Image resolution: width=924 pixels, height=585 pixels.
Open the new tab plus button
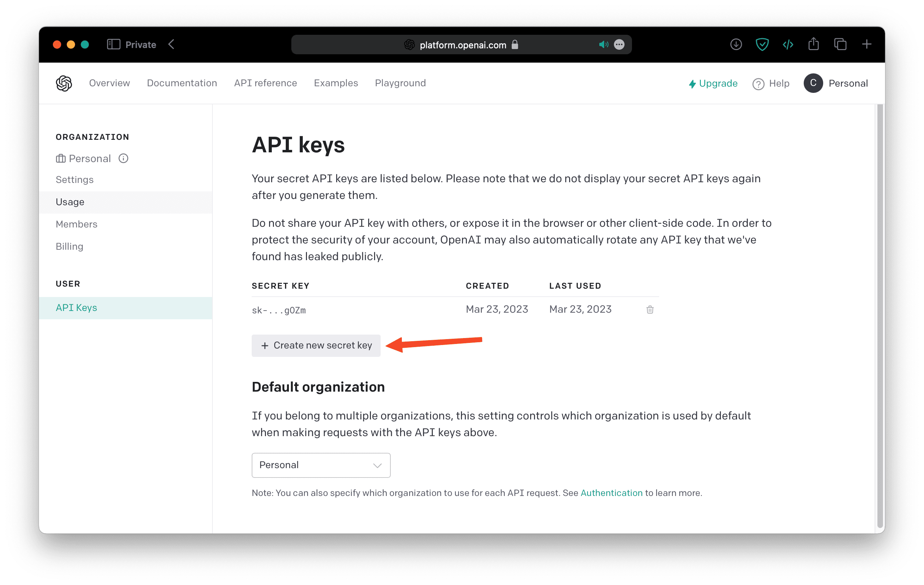[x=866, y=45]
